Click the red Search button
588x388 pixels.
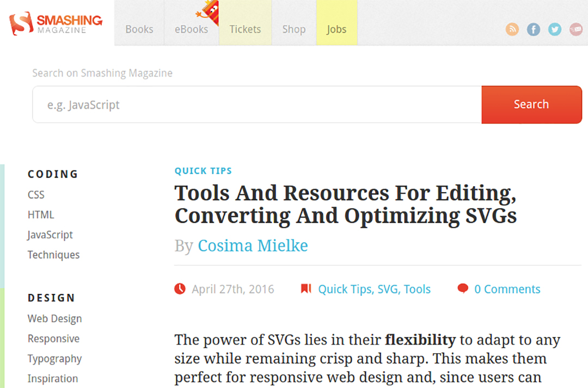tap(531, 104)
